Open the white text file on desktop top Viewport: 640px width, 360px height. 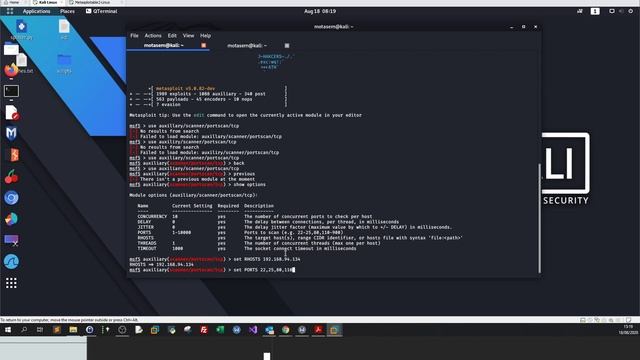64,27
